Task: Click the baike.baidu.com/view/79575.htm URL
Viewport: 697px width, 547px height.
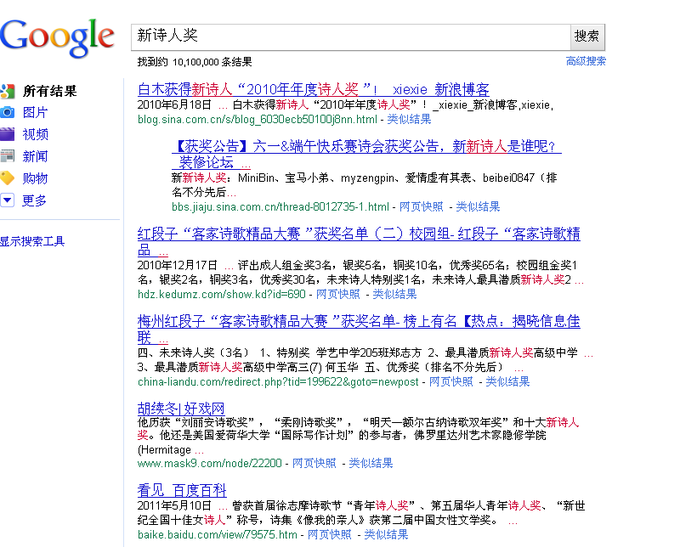Action: tap(217, 535)
